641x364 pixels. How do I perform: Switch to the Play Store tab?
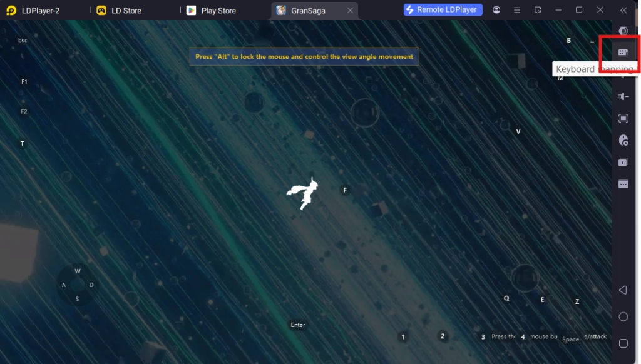coord(212,11)
